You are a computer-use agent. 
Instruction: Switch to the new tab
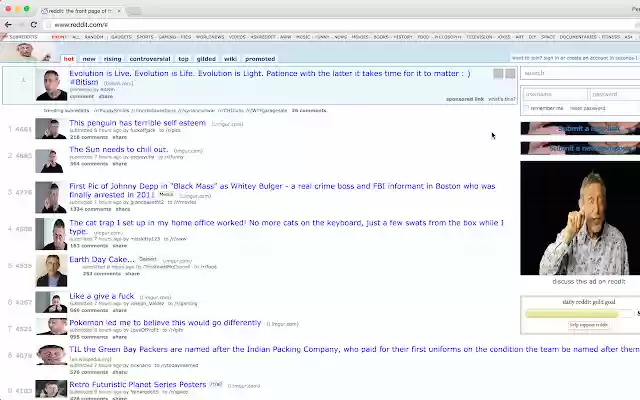[x=89, y=59]
